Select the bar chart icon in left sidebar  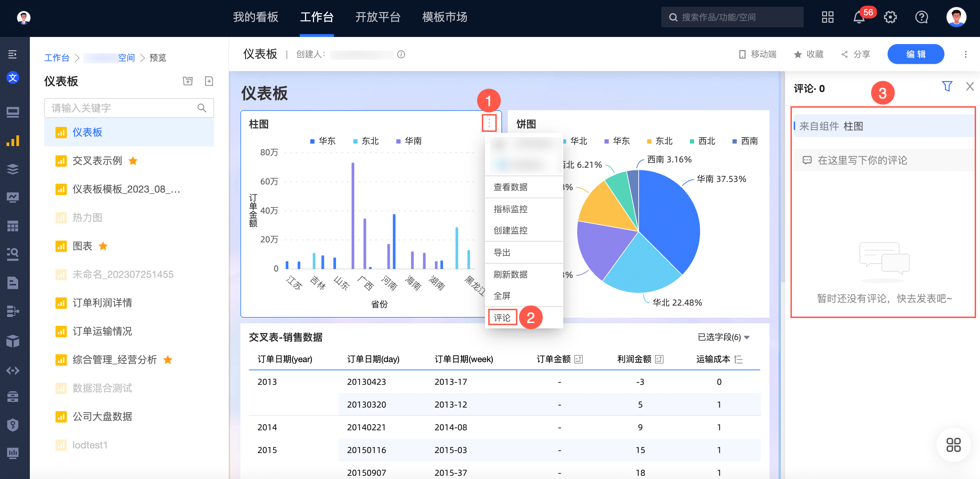(13, 141)
